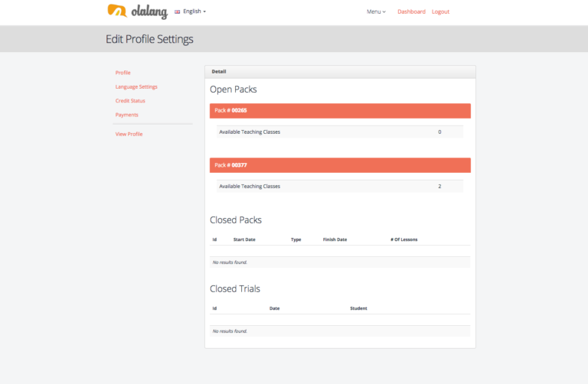Click the # Of Lessons column header

tap(403, 239)
